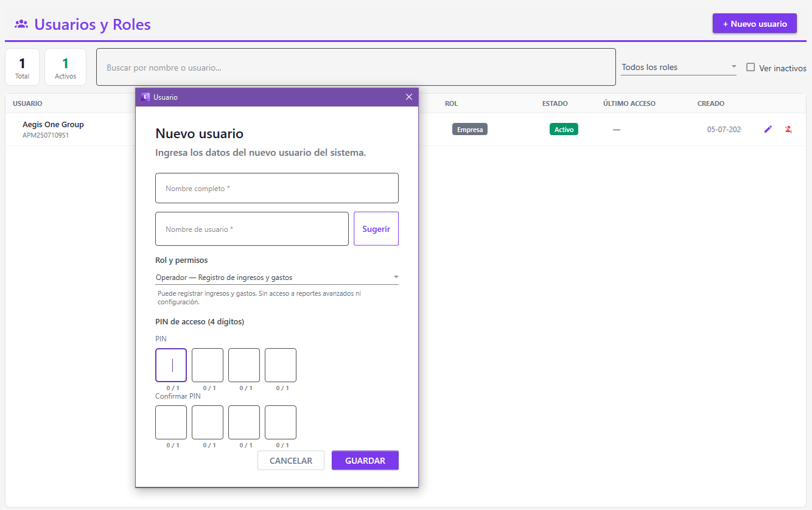
Task: Select the first Confirmar PIN digit box
Action: click(x=171, y=422)
